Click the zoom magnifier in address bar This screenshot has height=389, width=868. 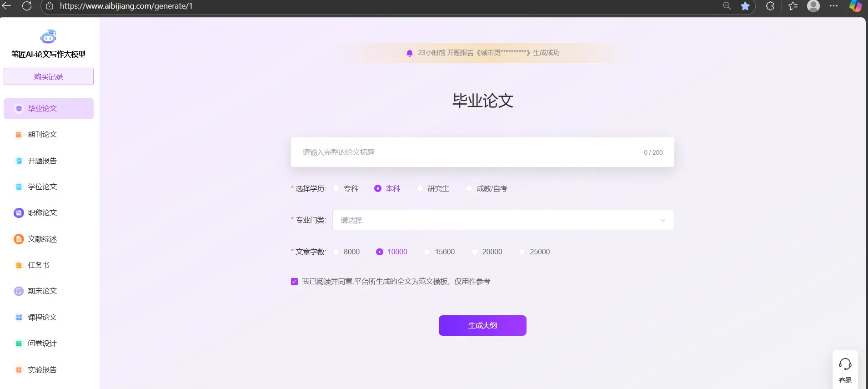point(727,6)
